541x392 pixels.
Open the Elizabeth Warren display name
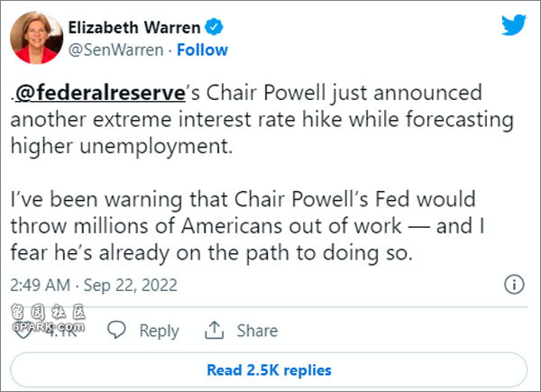[x=134, y=27]
